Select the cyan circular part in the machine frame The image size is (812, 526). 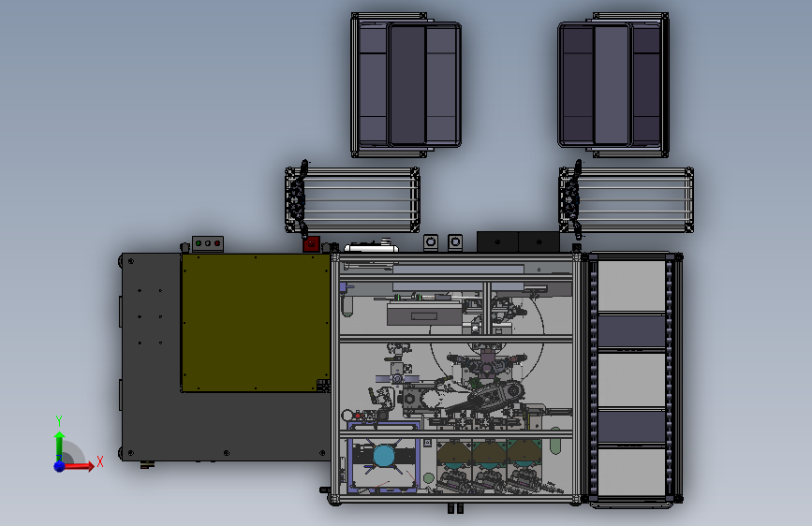(x=384, y=456)
